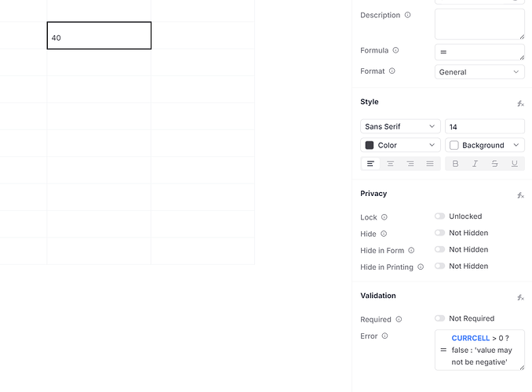
Task: Click the Description text area
Action: click(x=479, y=24)
